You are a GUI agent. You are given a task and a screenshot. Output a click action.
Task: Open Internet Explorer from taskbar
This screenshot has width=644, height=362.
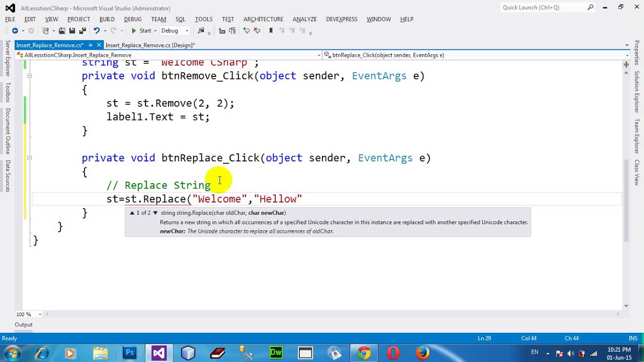[x=42, y=353]
